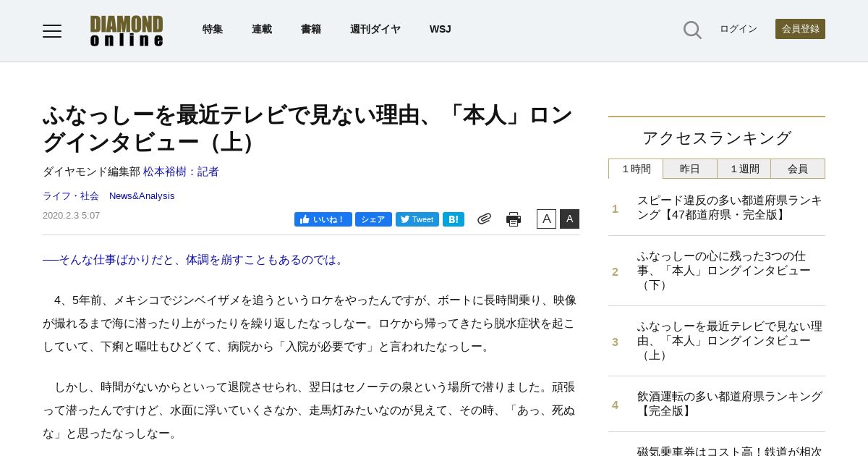868x456 pixels.
Task: Open the search magnifier
Action: (692, 30)
